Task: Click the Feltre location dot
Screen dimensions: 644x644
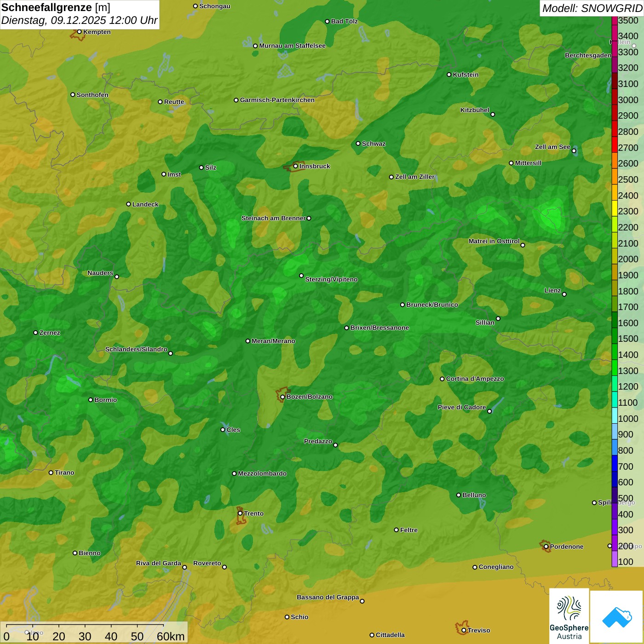Action: tap(396, 530)
